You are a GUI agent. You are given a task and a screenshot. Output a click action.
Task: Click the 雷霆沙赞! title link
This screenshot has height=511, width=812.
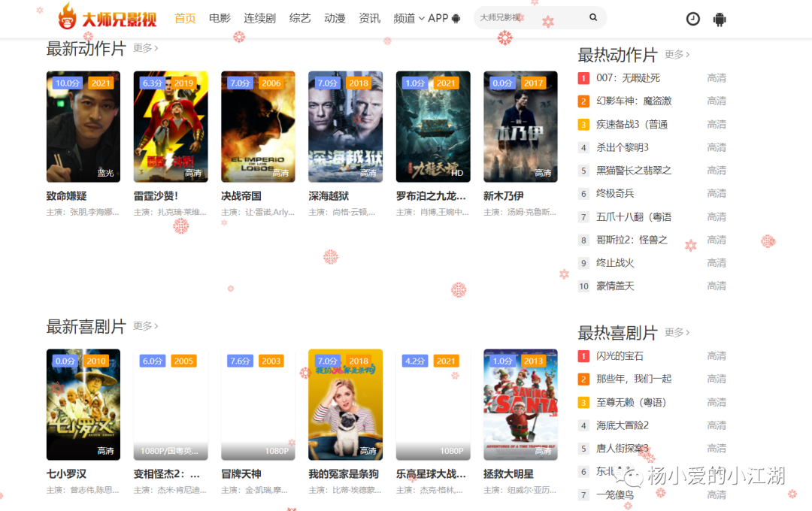click(156, 196)
